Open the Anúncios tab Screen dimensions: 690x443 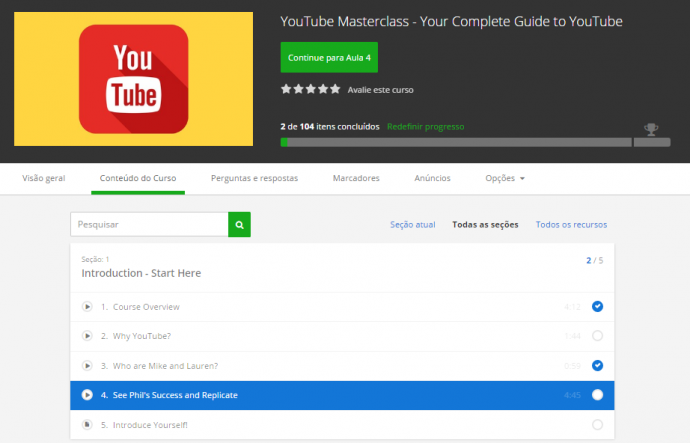tap(432, 178)
